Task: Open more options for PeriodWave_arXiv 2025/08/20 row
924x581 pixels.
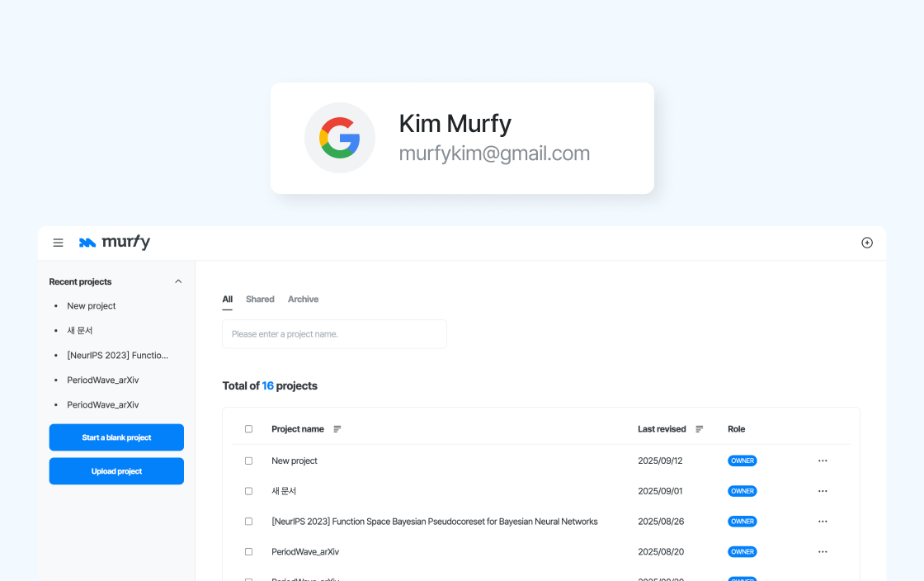Action: coord(823,551)
